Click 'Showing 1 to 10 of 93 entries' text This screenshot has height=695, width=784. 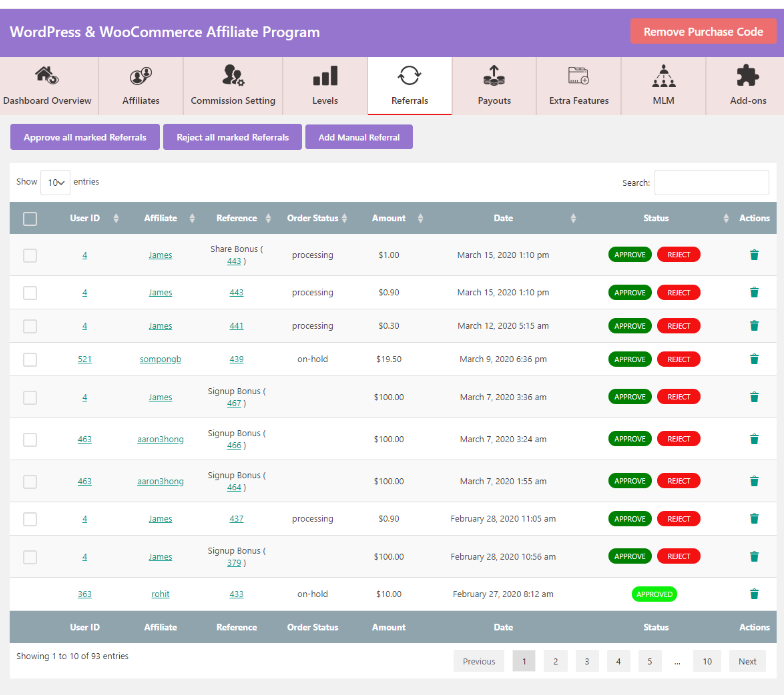pos(72,656)
